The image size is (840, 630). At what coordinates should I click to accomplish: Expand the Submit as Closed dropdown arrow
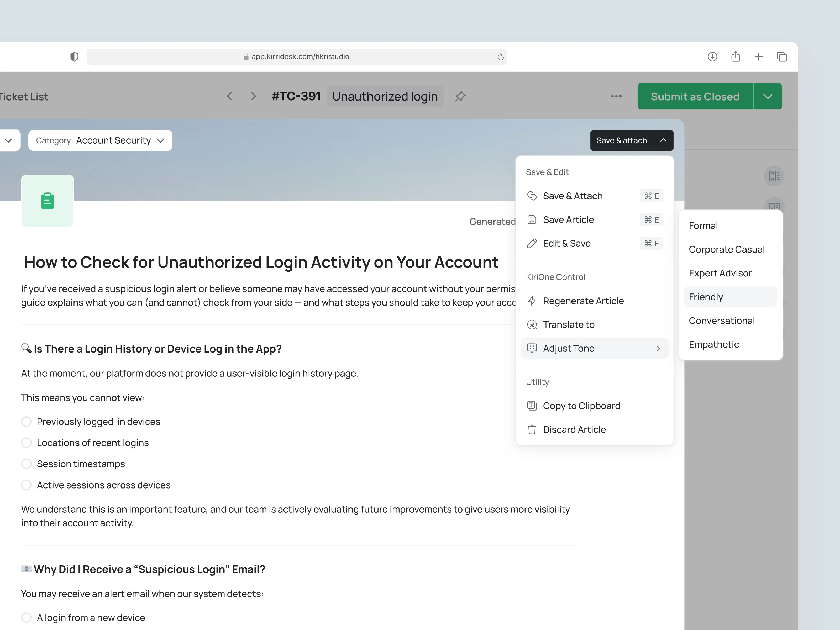click(x=768, y=96)
